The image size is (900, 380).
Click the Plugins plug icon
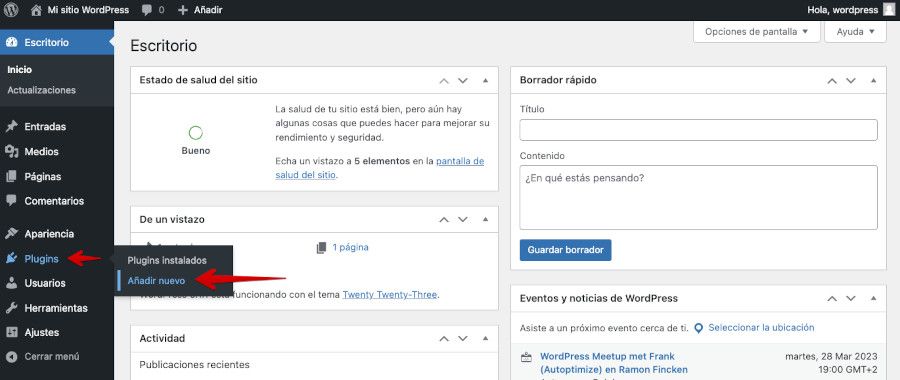[x=11, y=259]
